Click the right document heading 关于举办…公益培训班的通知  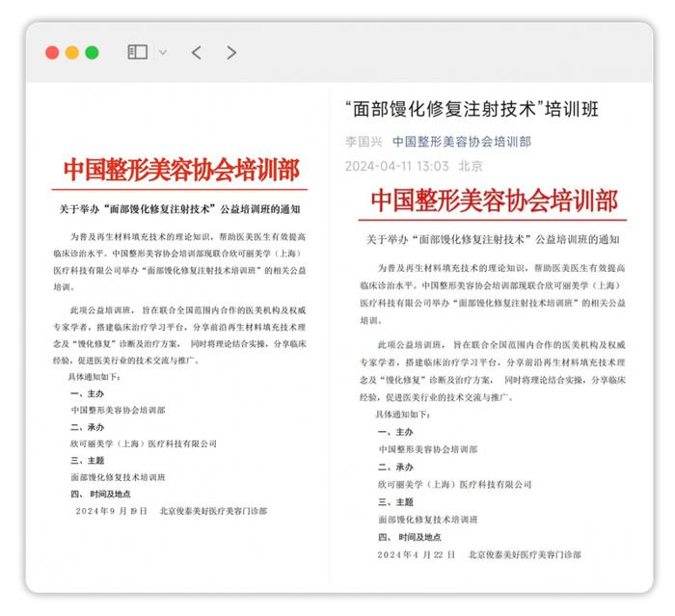pyautogui.click(x=493, y=240)
